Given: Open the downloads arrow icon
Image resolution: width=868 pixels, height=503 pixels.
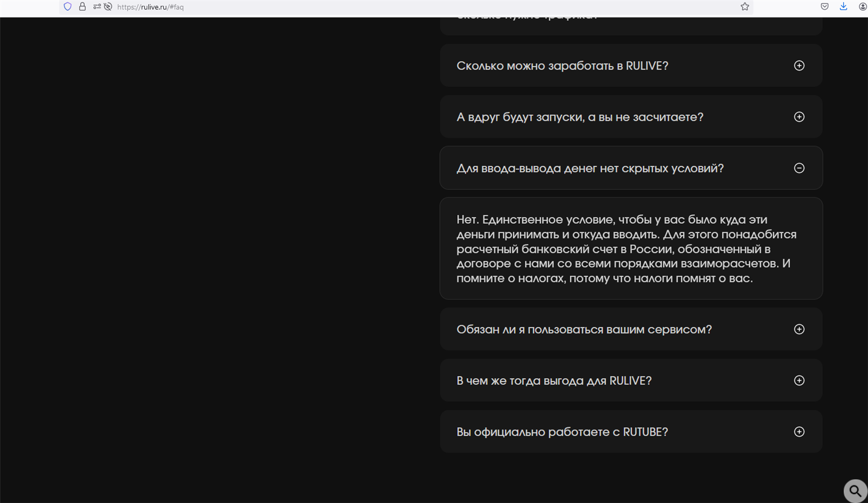Looking at the screenshot, I should coord(843,7).
